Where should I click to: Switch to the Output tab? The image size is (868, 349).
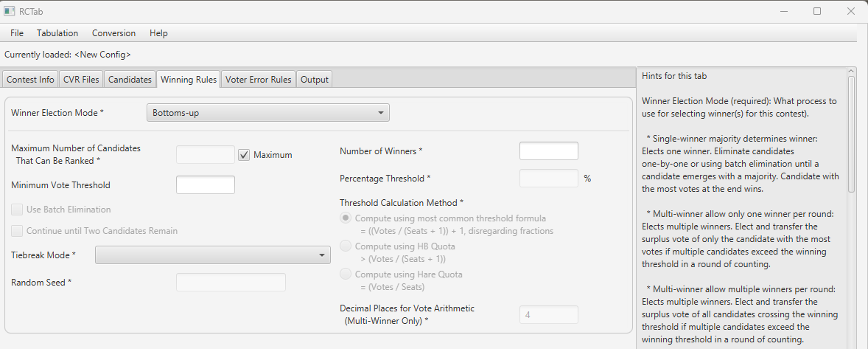315,80
